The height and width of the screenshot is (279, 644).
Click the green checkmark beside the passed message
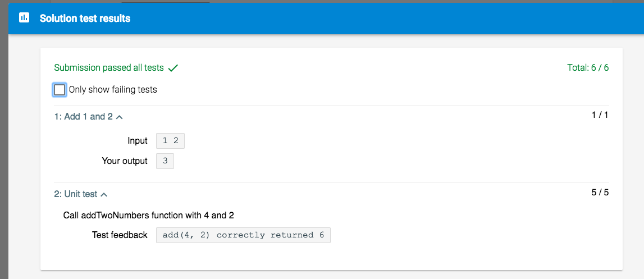(173, 68)
